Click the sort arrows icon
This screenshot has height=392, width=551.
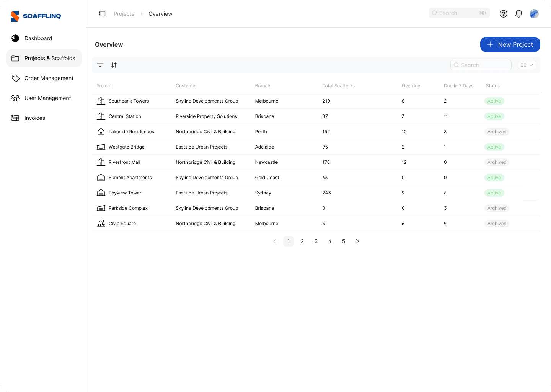point(114,65)
